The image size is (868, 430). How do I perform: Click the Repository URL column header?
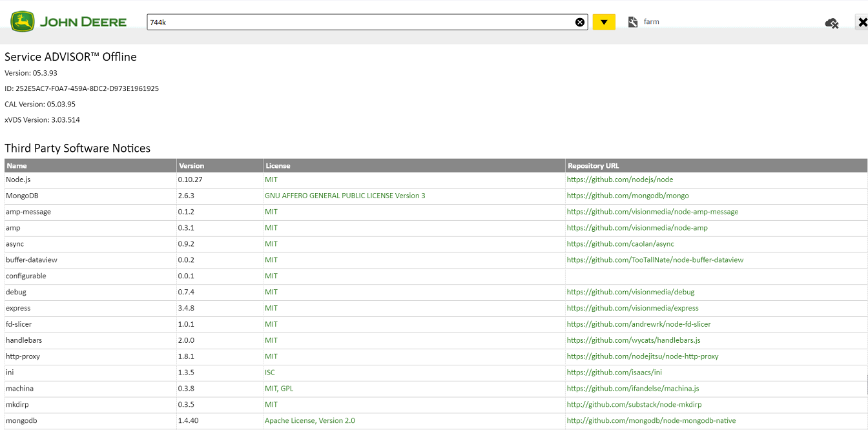coord(593,166)
